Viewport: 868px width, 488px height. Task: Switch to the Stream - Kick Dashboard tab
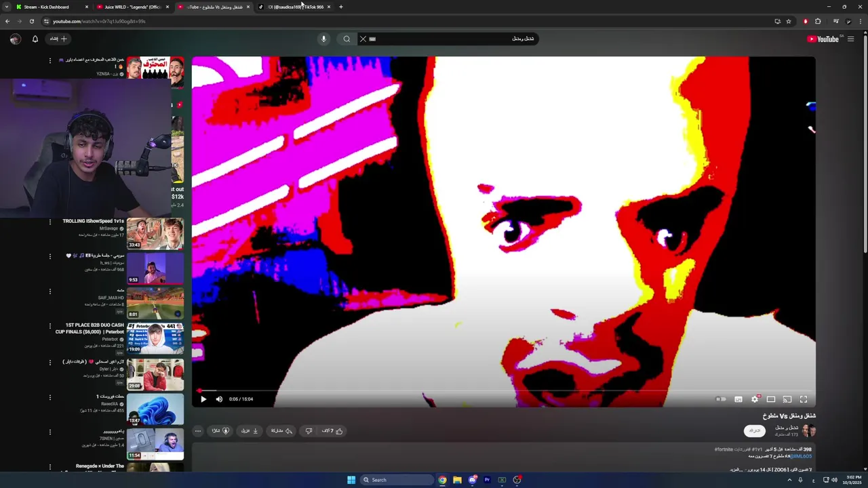[x=52, y=7]
